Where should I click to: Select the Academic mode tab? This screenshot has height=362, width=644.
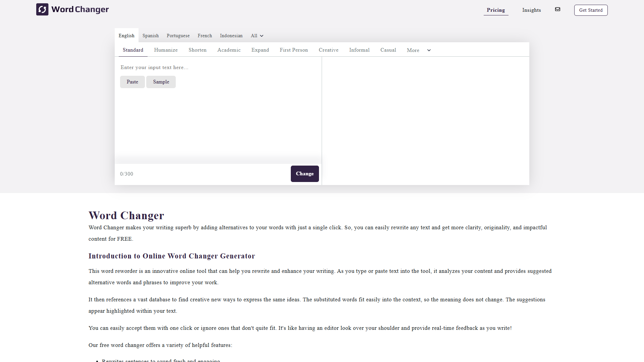coord(229,50)
